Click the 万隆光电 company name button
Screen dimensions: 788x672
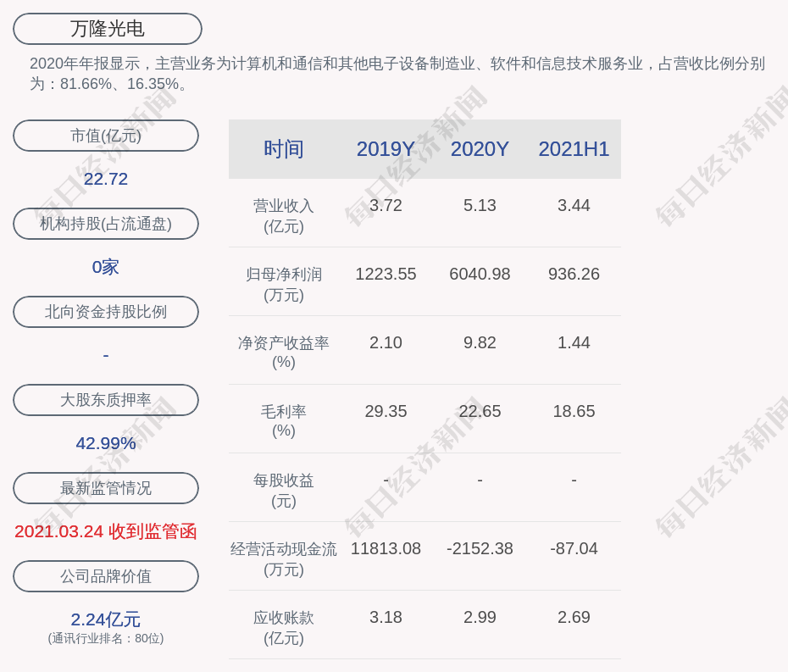pos(108,29)
